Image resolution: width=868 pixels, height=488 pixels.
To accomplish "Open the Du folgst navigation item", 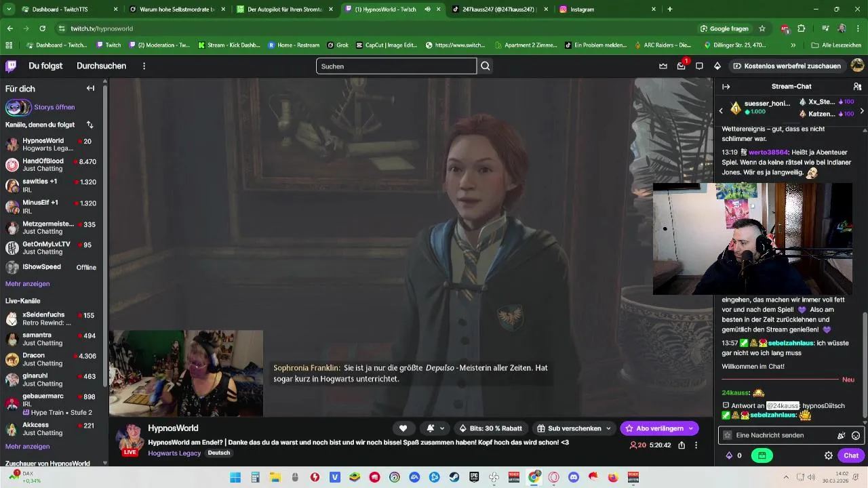I will 45,66.
